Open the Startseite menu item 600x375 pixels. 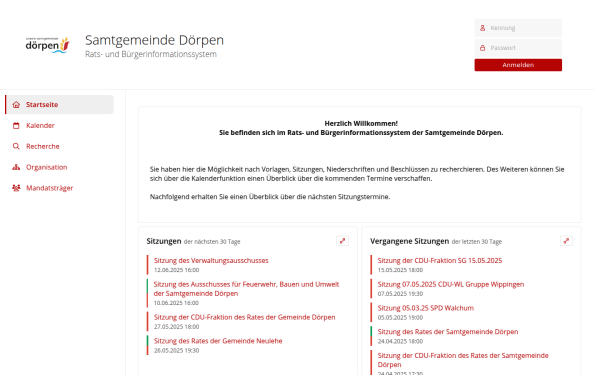59,104
